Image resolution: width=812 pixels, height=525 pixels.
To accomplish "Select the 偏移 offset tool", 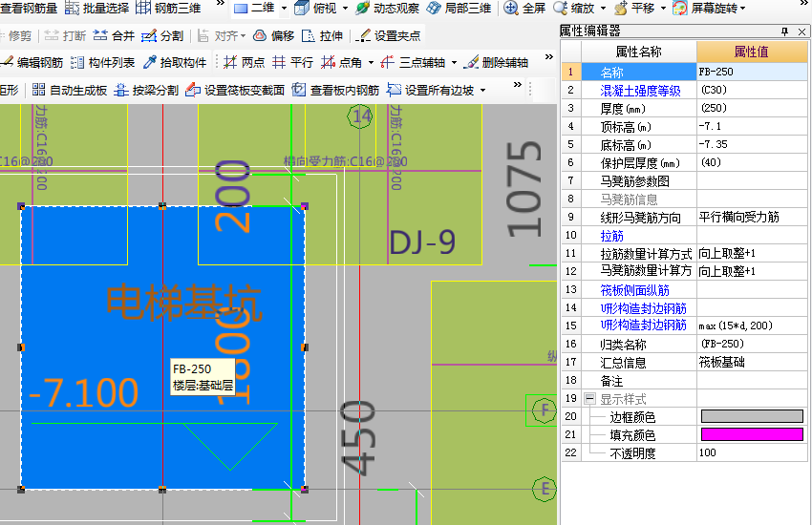I will click(273, 35).
